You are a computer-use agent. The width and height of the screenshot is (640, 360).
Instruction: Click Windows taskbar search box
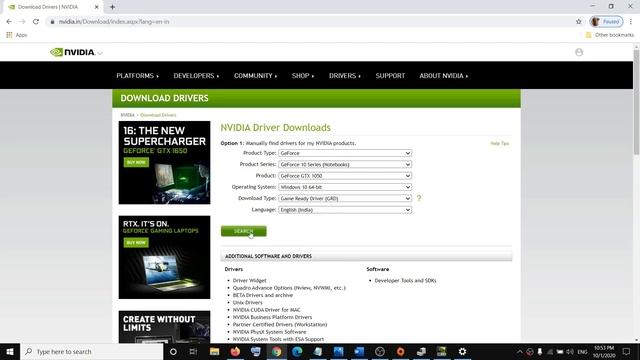(92, 351)
